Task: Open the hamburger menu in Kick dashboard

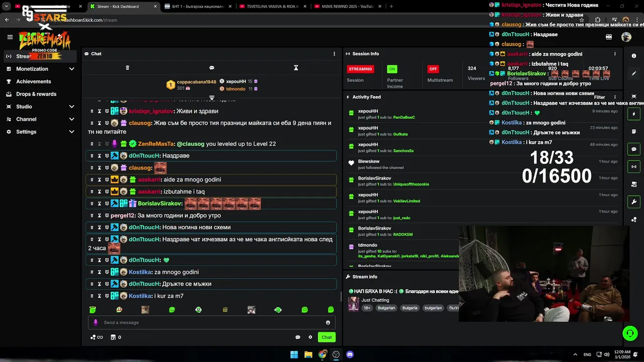Action: [10, 37]
